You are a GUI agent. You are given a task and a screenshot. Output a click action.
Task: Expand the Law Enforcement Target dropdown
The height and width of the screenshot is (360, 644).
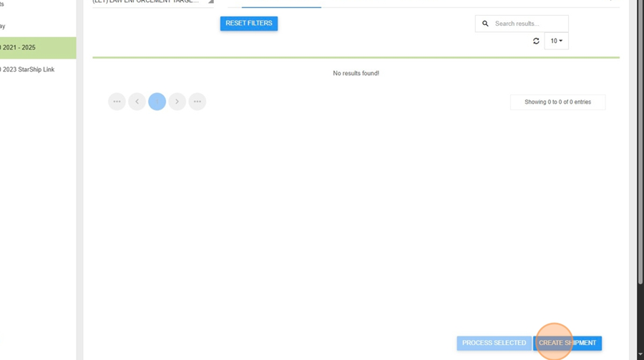click(x=210, y=2)
